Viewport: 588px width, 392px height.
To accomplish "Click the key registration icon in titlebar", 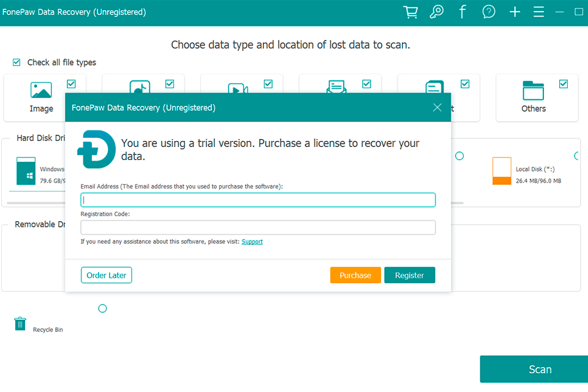I will pyautogui.click(x=436, y=12).
